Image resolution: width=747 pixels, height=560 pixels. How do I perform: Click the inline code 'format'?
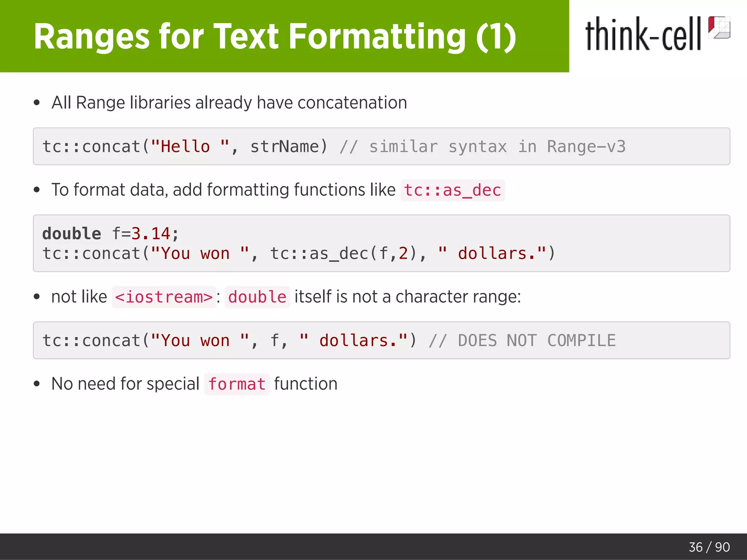(237, 384)
